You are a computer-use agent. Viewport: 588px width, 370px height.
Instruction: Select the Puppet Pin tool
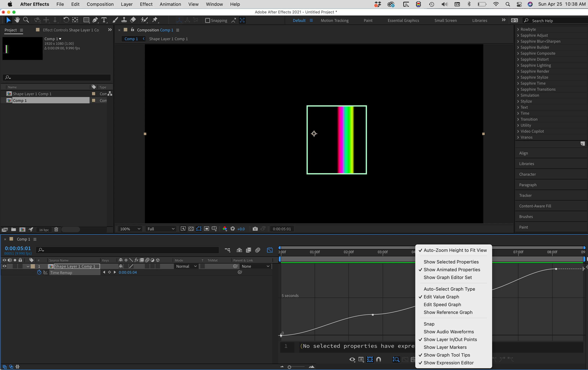tap(155, 20)
